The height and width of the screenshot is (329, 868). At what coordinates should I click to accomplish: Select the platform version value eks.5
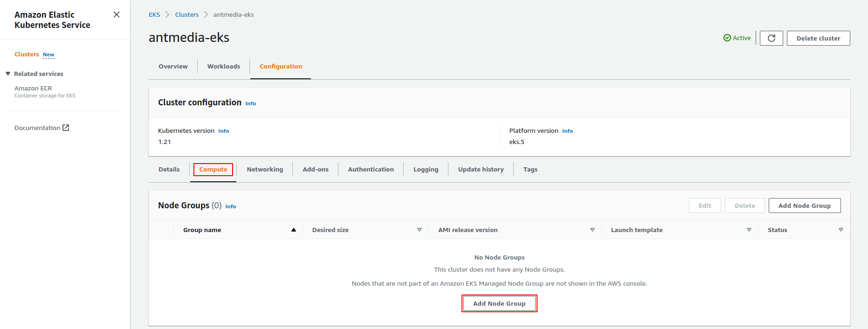click(x=517, y=142)
